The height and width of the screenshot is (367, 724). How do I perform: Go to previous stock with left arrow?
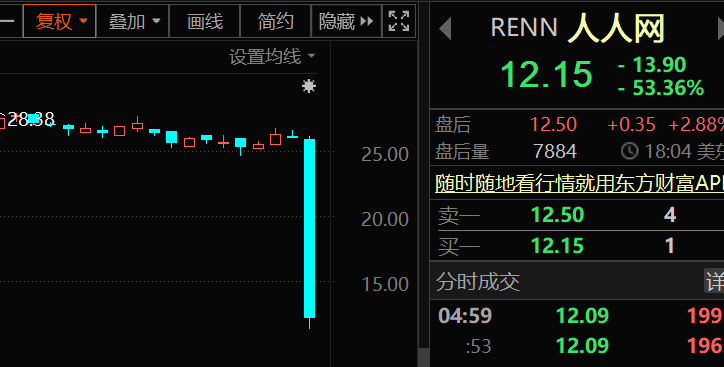(445, 29)
